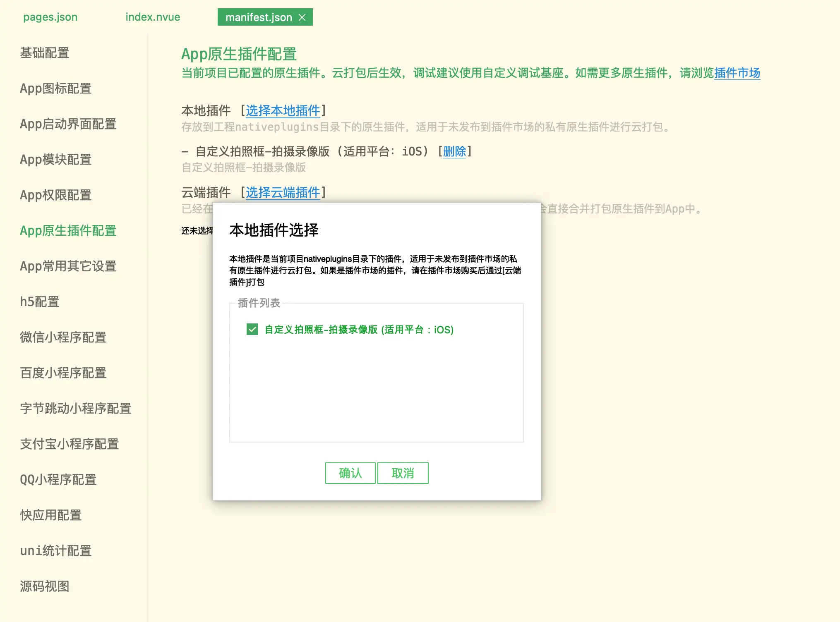This screenshot has width=840, height=622.
Task: Click the plugin label text in 插件列表
Action: (359, 330)
